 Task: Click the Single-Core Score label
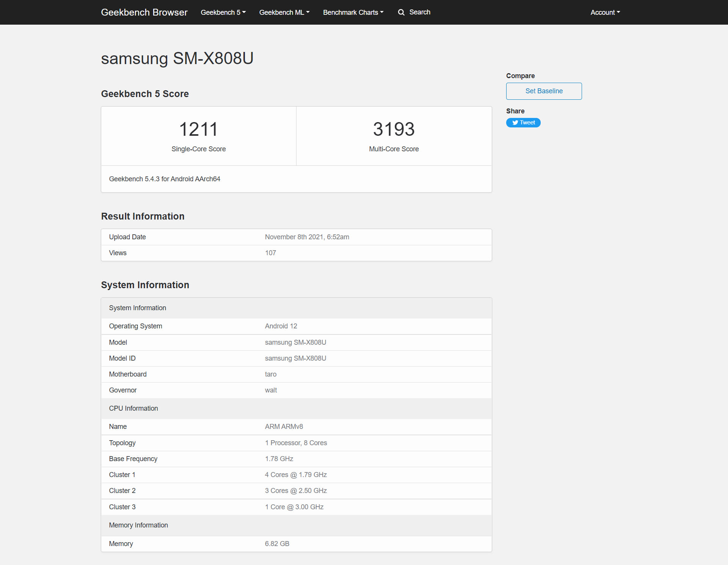(x=199, y=149)
